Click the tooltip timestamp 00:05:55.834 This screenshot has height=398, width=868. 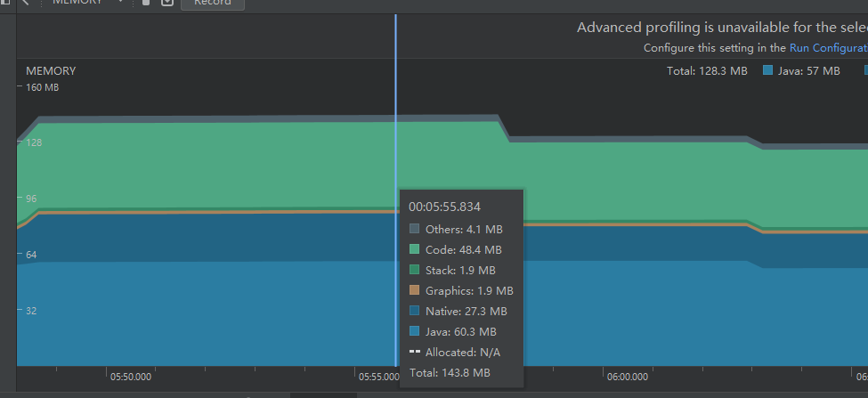pyautogui.click(x=444, y=207)
